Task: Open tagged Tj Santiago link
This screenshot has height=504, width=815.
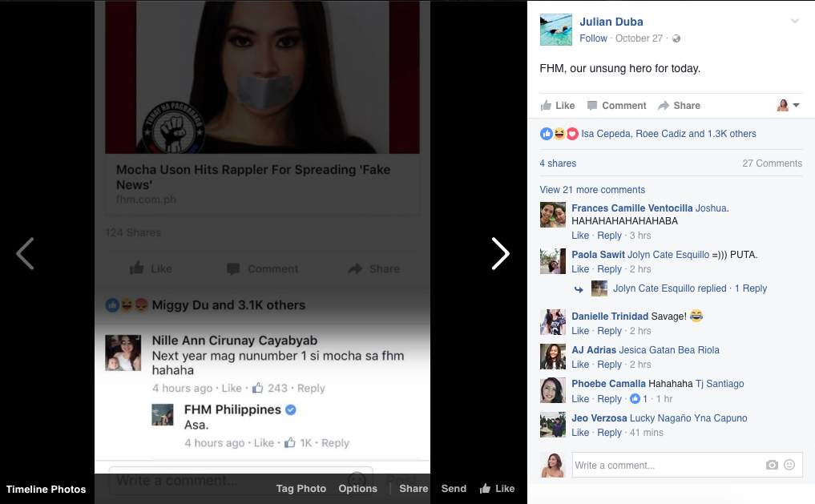Action: tap(720, 384)
